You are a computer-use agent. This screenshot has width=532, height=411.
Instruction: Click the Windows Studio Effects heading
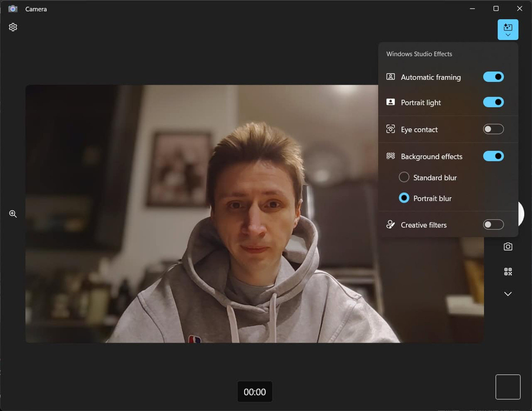[419, 54]
